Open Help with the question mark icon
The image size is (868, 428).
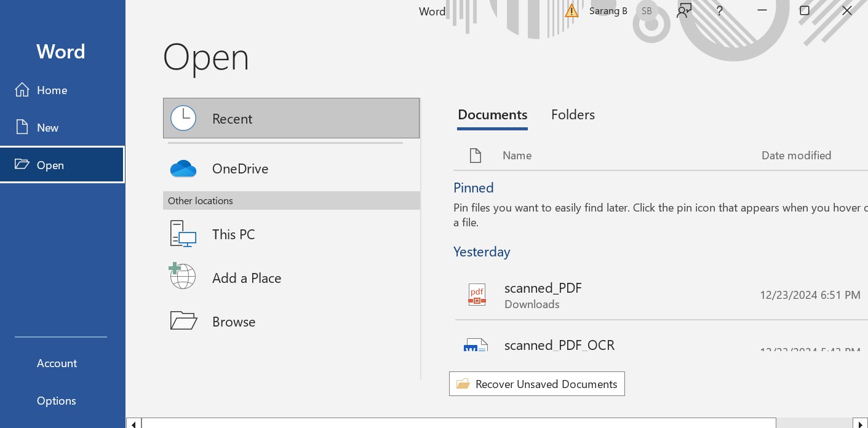(719, 10)
